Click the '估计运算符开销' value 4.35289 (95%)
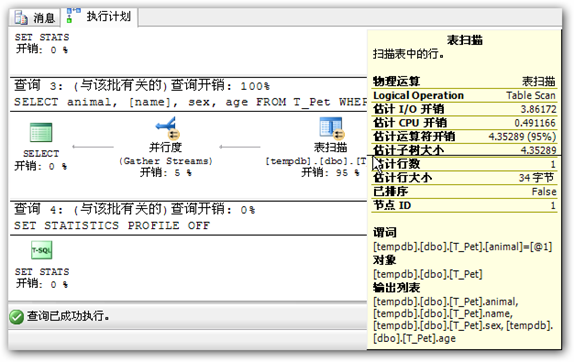This screenshot has height=362, width=574. [522, 137]
